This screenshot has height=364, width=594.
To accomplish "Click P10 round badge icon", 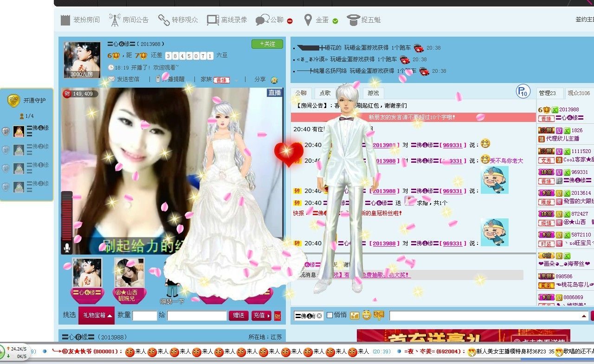I will click(523, 91).
